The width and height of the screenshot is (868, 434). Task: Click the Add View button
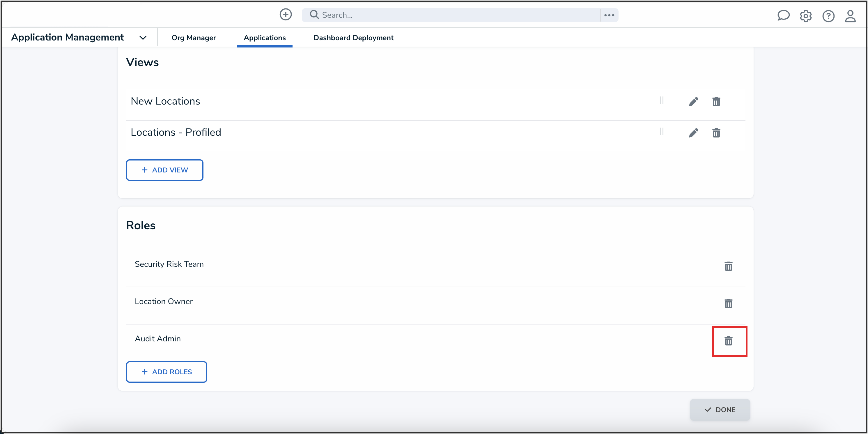coord(164,170)
